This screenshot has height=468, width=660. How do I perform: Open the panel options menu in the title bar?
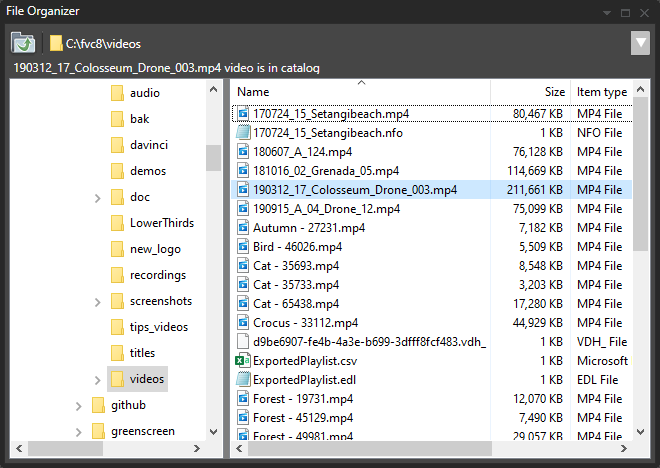606,12
